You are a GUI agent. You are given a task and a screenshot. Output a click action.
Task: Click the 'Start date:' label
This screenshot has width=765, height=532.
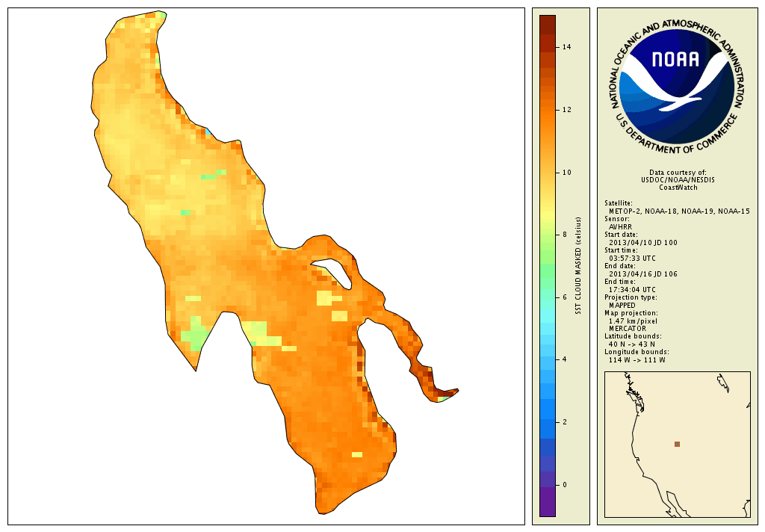coord(621,235)
